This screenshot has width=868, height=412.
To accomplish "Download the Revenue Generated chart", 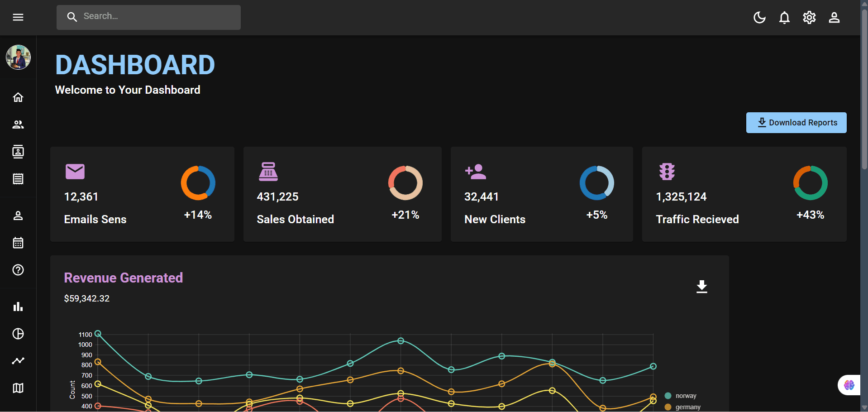I will [x=701, y=287].
